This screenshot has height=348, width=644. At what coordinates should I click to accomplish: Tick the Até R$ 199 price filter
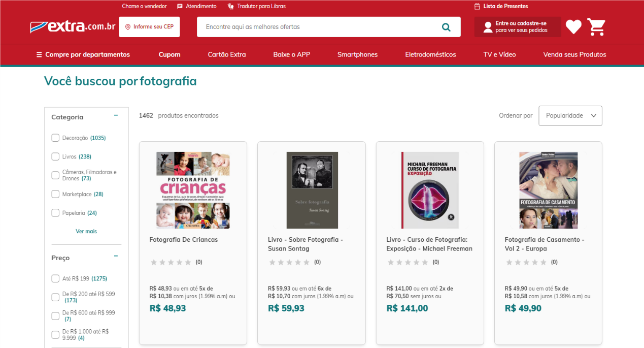[55, 278]
